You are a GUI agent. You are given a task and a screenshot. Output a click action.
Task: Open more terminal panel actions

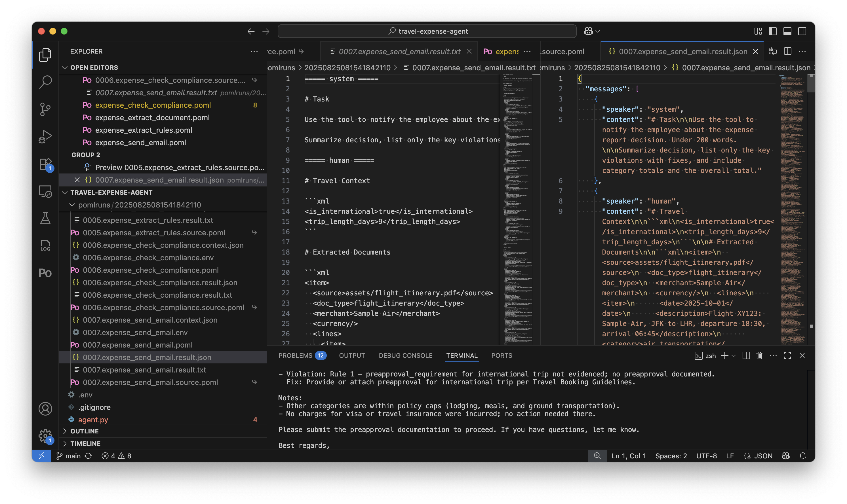point(773,355)
